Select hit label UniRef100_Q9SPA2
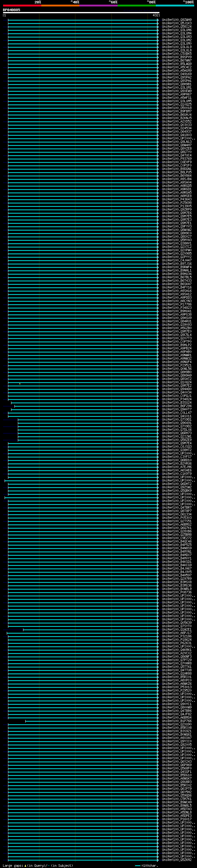This screenshot has height=868, width=197. [x=177, y=77]
